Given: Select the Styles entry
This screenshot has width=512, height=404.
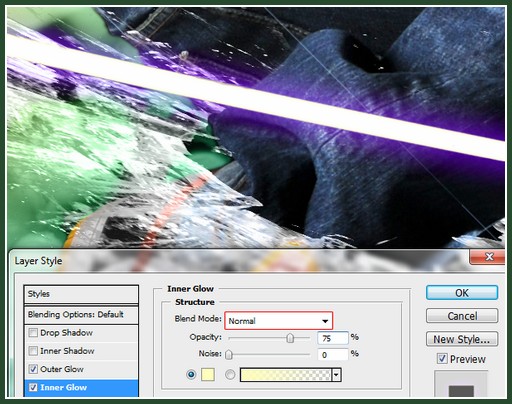Looking at the screenshot, I should tap(81, 294).
